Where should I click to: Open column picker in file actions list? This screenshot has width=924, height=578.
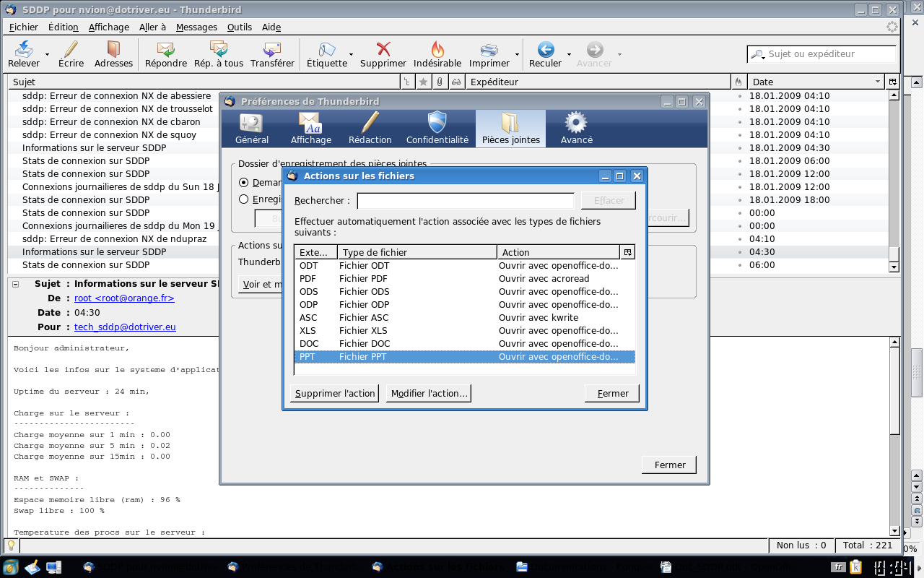pyautogui.click(x=627, y=252)
